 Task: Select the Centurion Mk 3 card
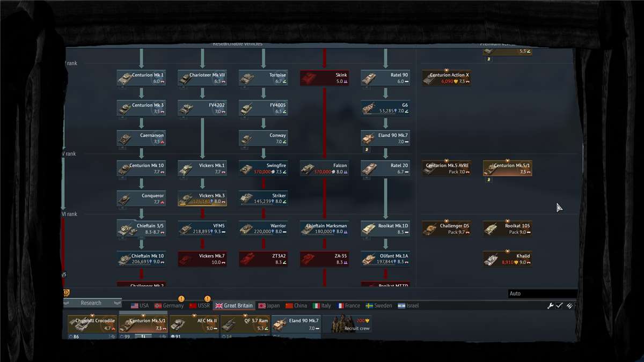pos(141,108)
